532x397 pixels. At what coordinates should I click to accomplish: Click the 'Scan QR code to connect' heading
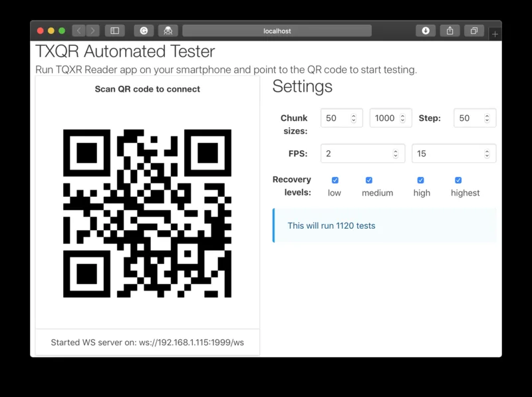point(147,89)
